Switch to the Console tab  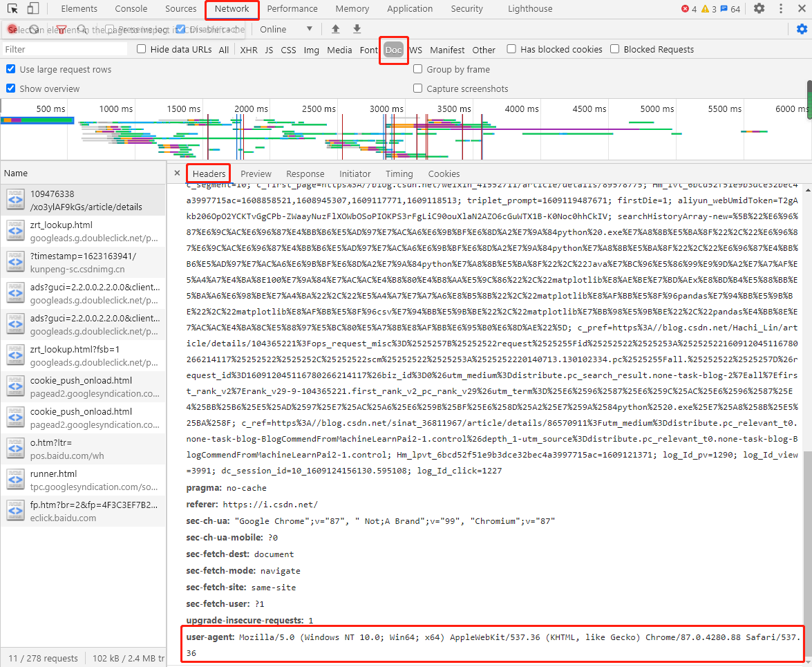(x=131, y=9)
